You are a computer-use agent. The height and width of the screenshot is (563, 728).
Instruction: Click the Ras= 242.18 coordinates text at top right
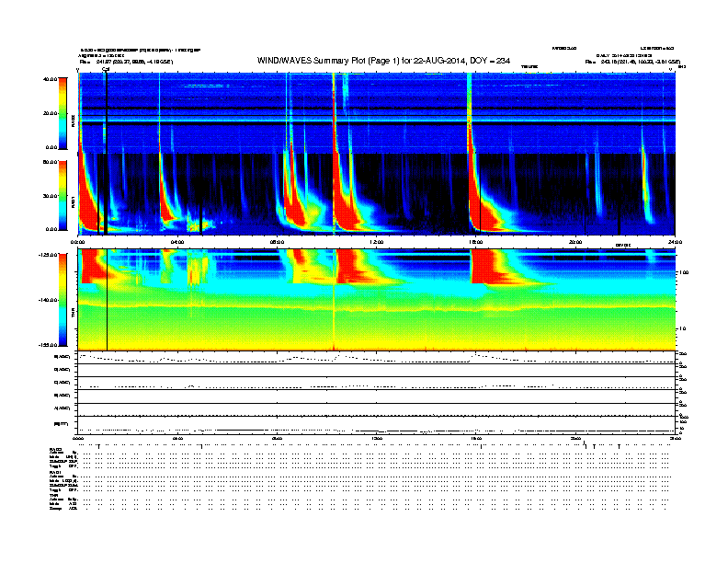[x=632, y=62]
